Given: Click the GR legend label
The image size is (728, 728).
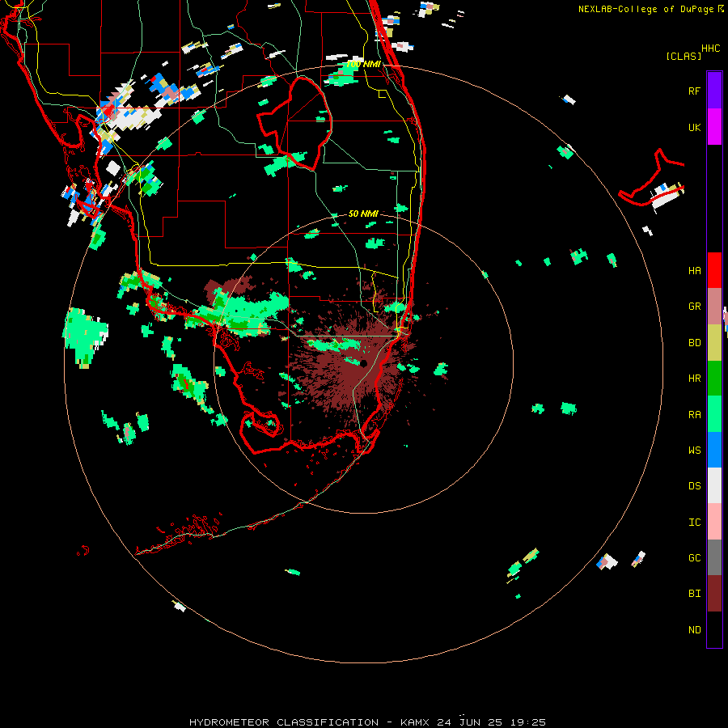Looking at the screenshot, I should click(694, 307).
